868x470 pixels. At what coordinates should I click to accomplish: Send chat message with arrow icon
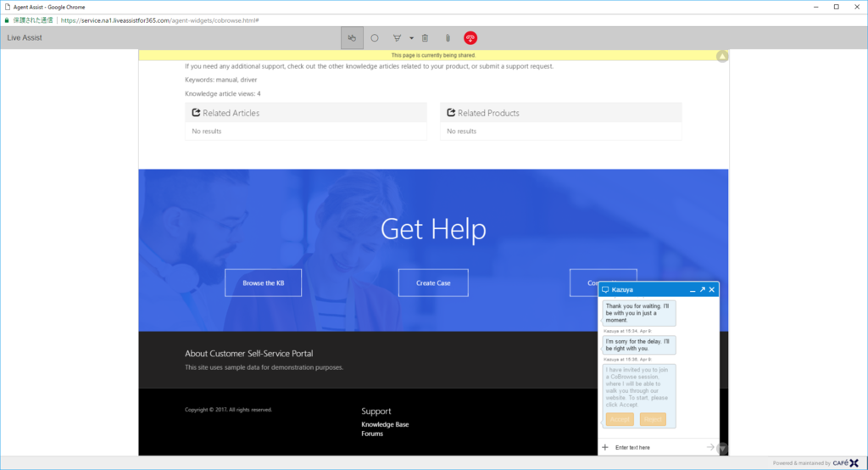point(710,447)
